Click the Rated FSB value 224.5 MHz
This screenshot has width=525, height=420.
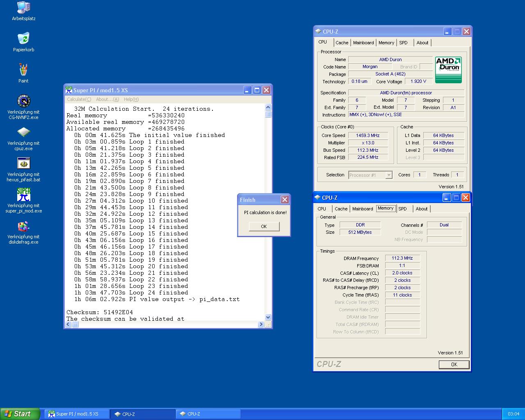click(x=367, y=157)
